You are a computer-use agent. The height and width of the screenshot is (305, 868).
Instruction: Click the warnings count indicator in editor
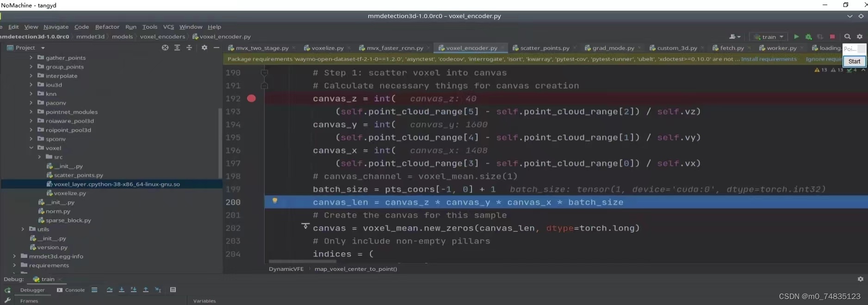pos(821,70)
